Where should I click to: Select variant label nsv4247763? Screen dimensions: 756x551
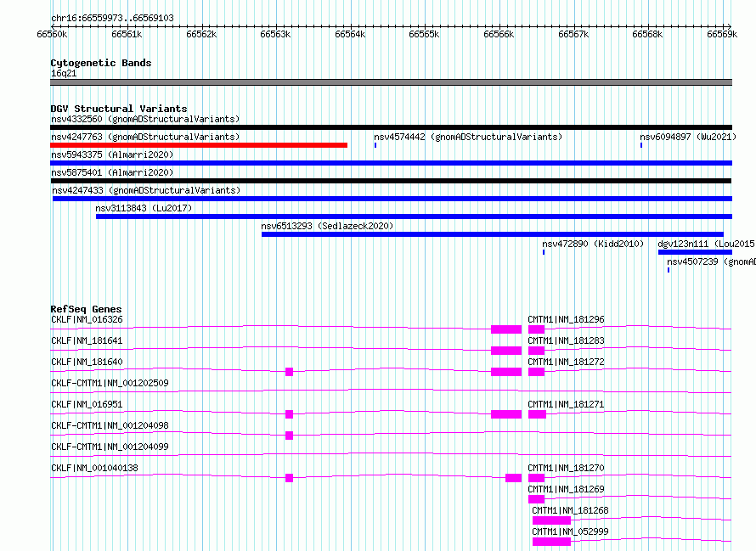pos(145,137)
